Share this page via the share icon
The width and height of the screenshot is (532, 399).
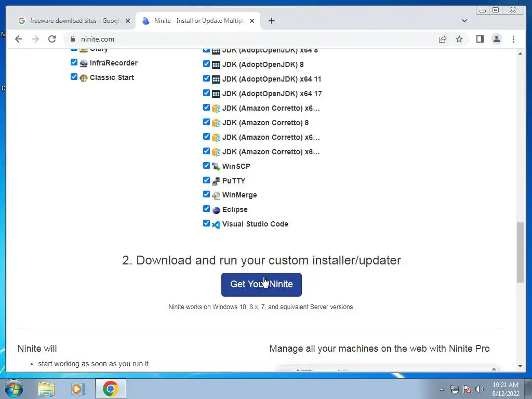tap(443, 39)
